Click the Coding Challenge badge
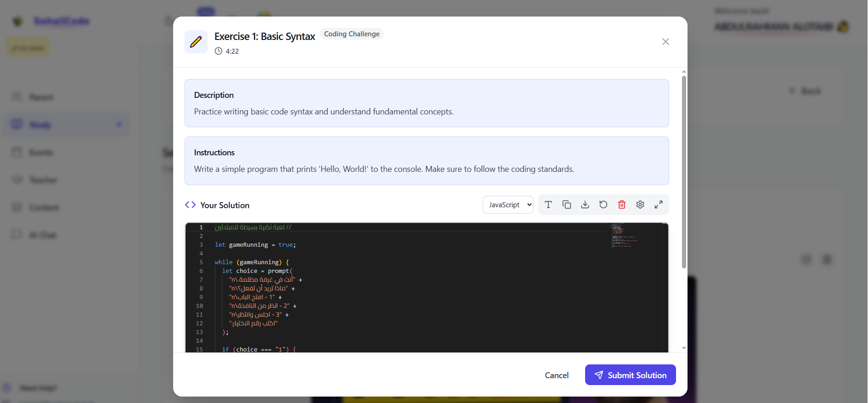 pyautogui.click(x=351, y=34)
